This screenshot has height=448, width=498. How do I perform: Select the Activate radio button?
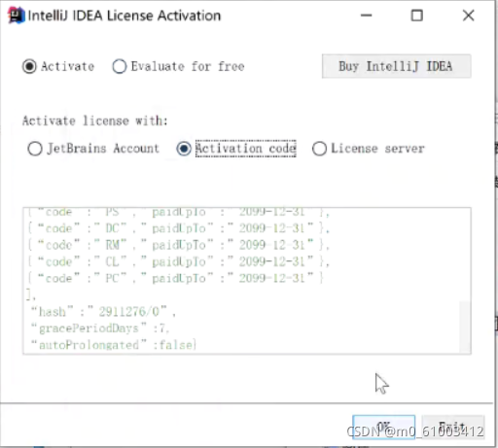(58, 66)
